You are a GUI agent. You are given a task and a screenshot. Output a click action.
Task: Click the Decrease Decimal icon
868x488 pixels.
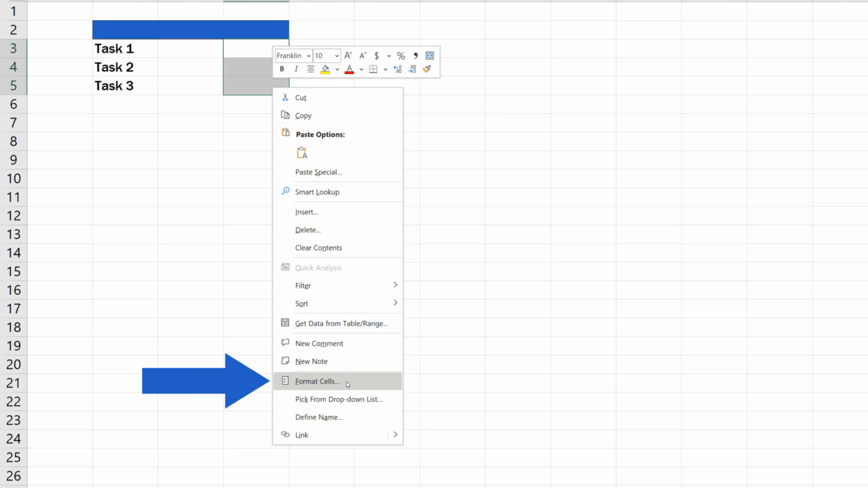pyautogui.click(x=411, y=69)
